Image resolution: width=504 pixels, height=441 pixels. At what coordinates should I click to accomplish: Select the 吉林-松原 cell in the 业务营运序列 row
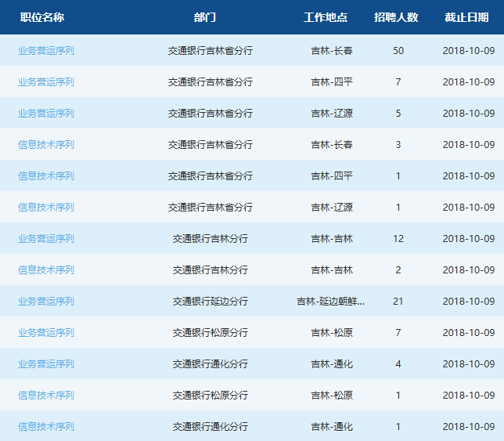point(332,333)
